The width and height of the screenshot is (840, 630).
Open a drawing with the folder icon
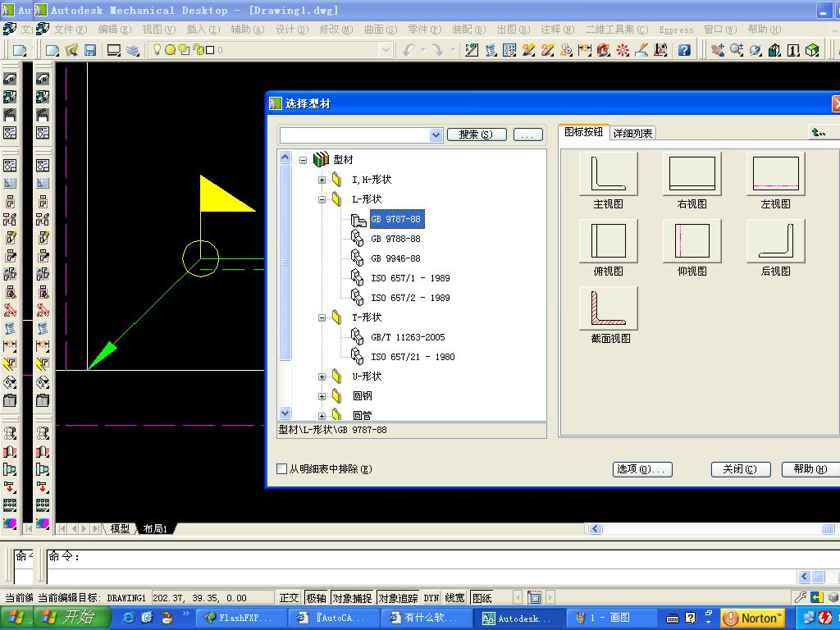(71, 50)
